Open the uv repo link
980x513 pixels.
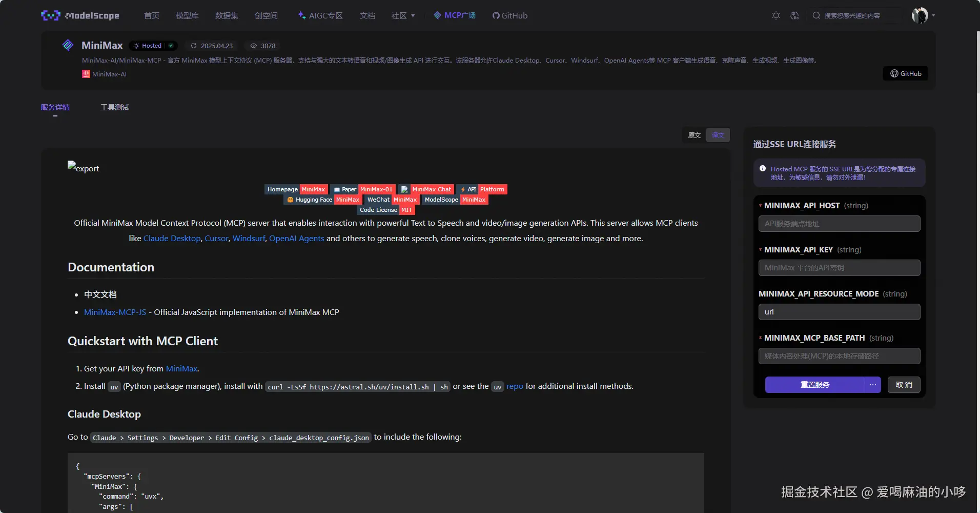point(515,386)
